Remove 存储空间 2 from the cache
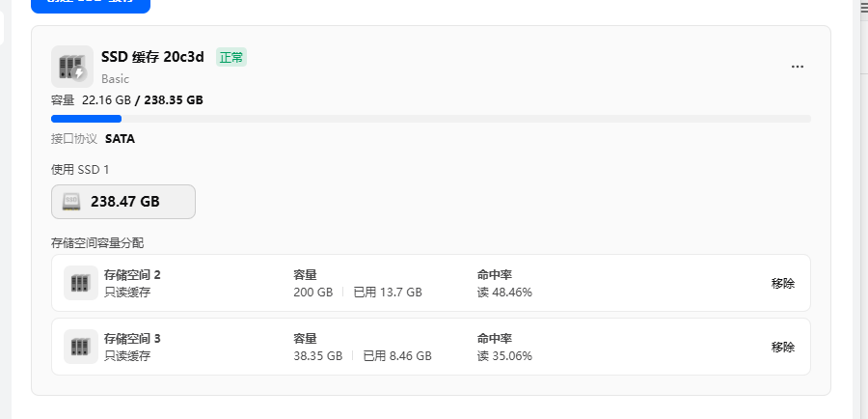This screenshot has height=419, width=868. (783, 284)
